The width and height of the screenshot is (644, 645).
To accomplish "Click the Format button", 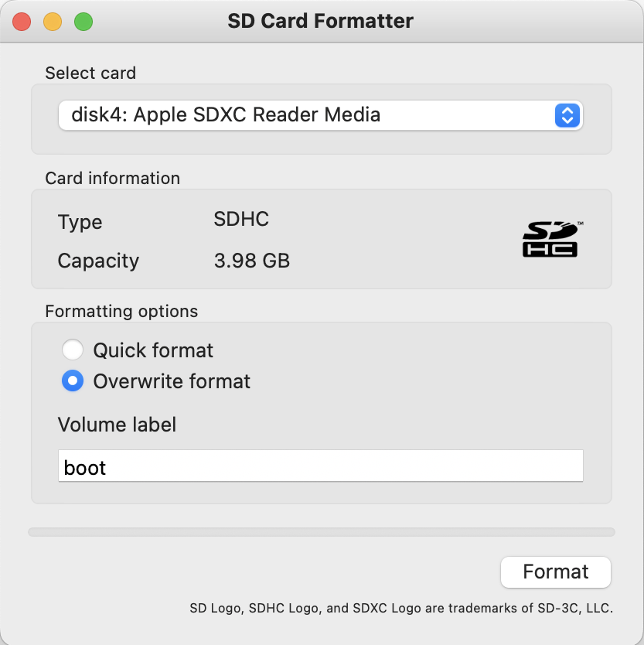I will (x=556, y=572).
